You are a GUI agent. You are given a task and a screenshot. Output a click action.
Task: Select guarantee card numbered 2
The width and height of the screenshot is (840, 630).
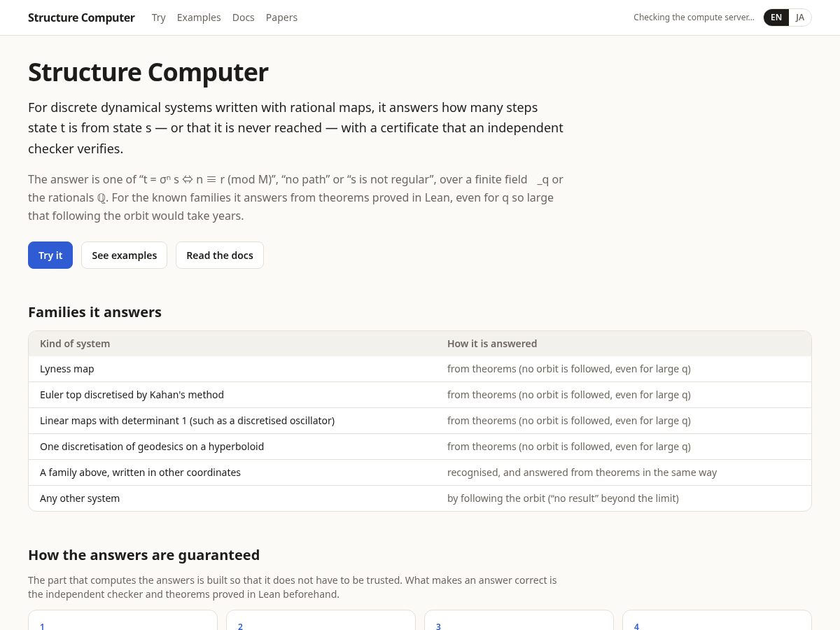[321, 620]
